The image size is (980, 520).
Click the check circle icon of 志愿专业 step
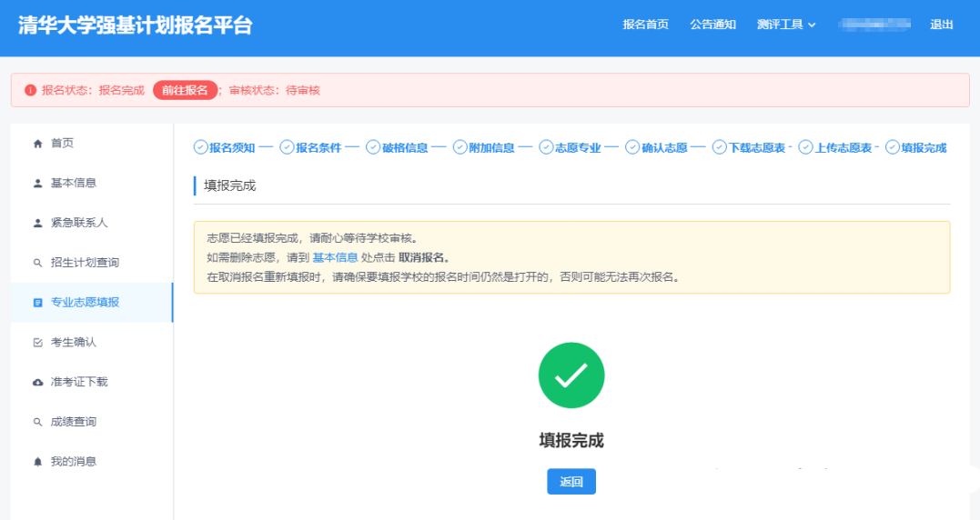pos(546,147)
